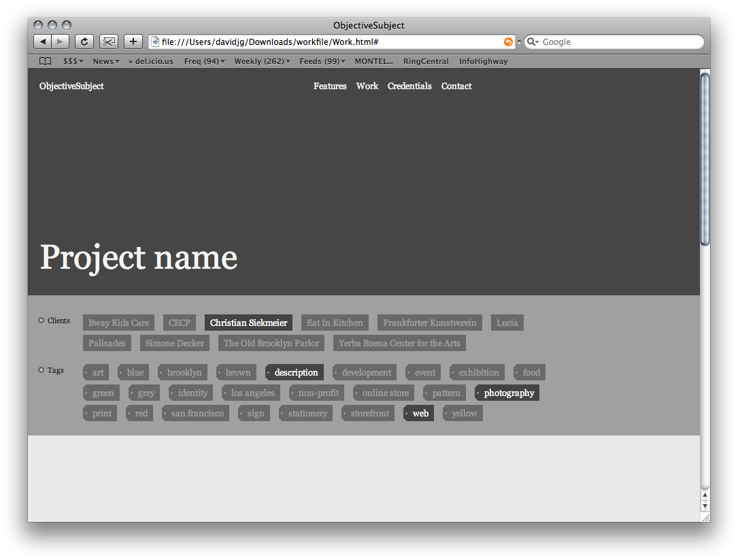Viewport: 738px width, 560px height.
Task: Expand the Tags plus icon
Action: coord(41,369)
